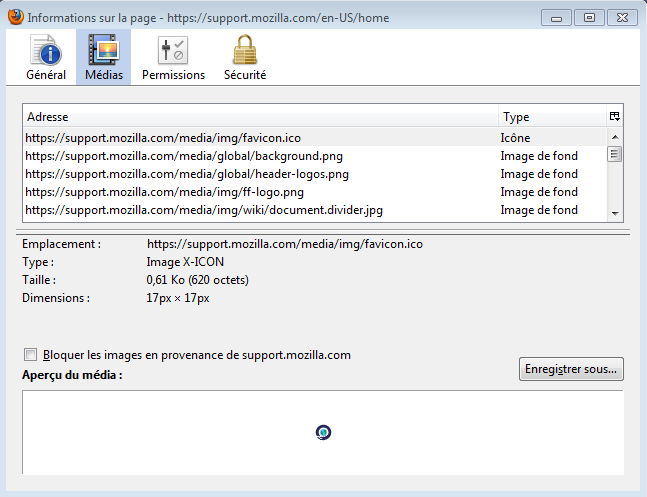Select the header-logos.png row

pyautogui.click(x=315, y=174)
